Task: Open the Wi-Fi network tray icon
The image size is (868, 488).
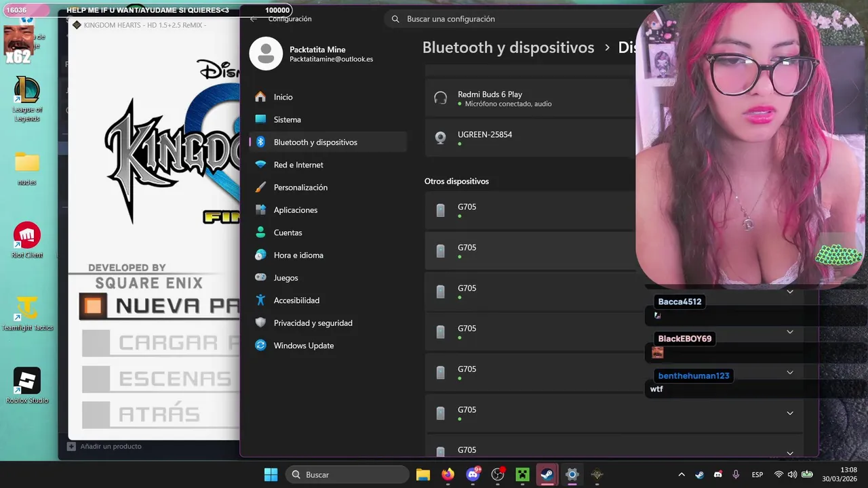Action: click(x=778, y=474)
